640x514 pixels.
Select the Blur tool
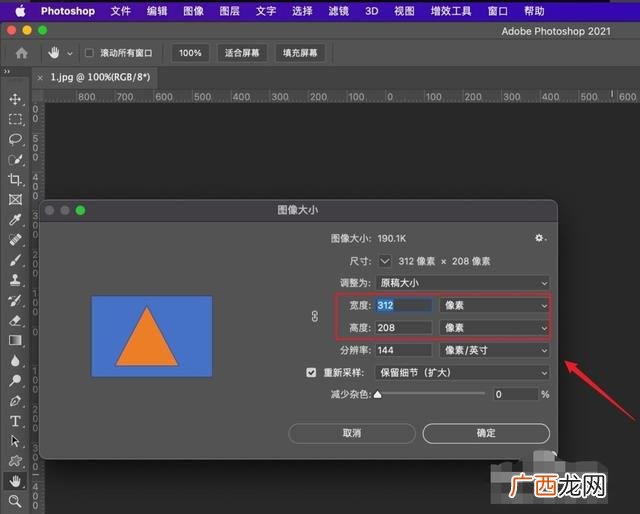click(x=16, y=360)
